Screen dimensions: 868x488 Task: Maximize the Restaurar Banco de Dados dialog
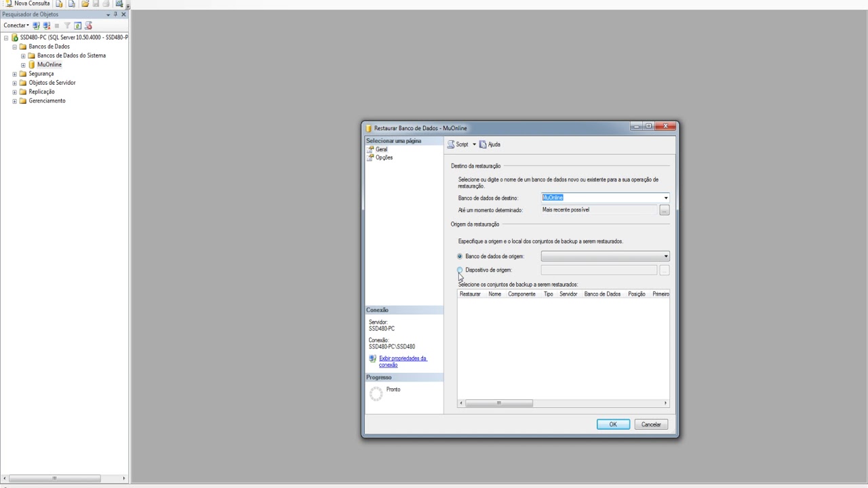pos(649,126)
